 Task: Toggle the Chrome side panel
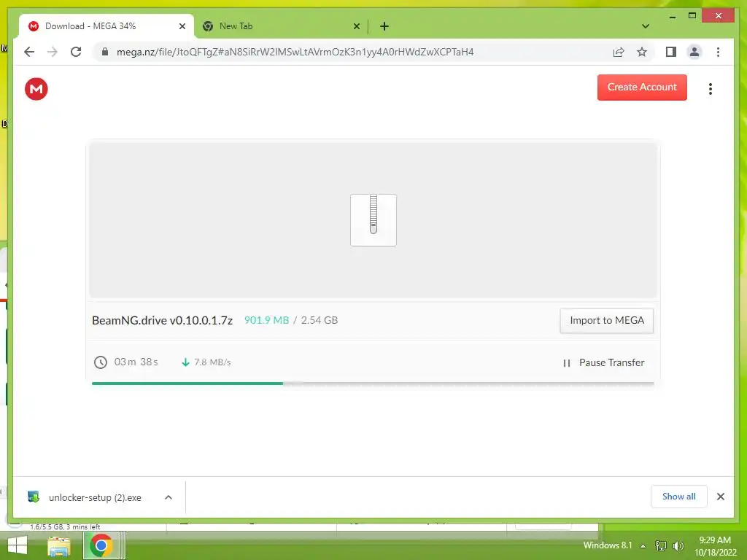pos(671,52)
